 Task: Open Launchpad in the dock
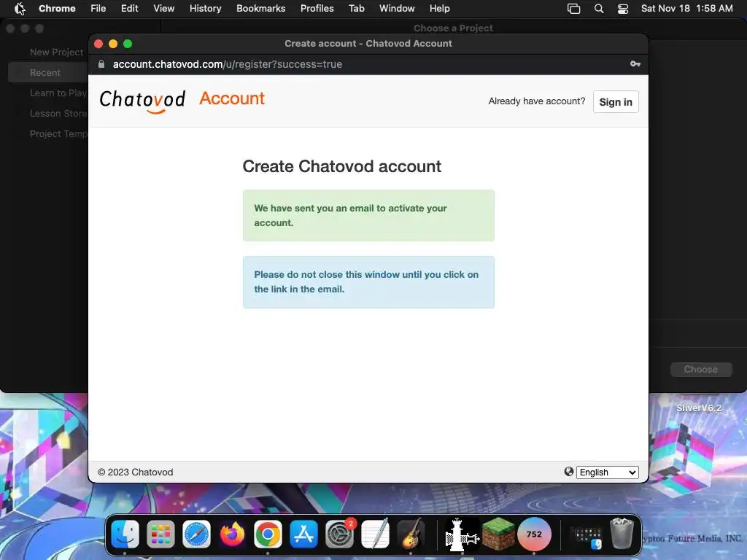tap(160, 534)
